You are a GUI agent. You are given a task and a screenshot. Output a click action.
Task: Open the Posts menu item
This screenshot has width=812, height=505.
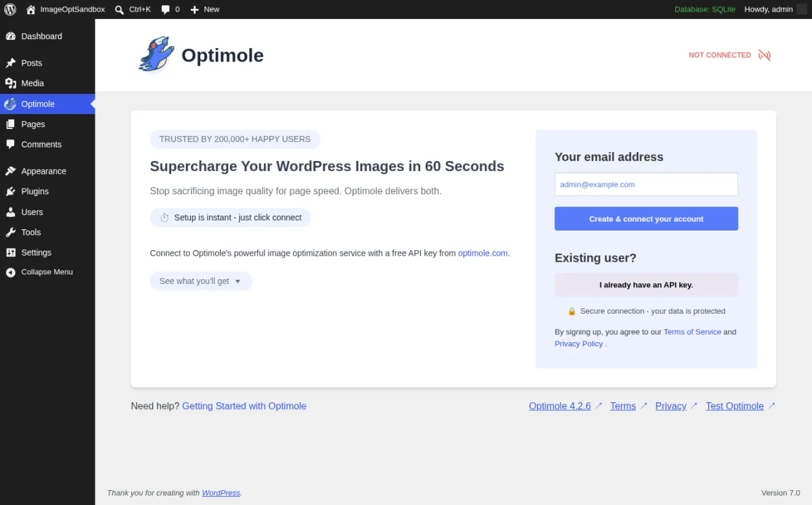tap(47, 63)
